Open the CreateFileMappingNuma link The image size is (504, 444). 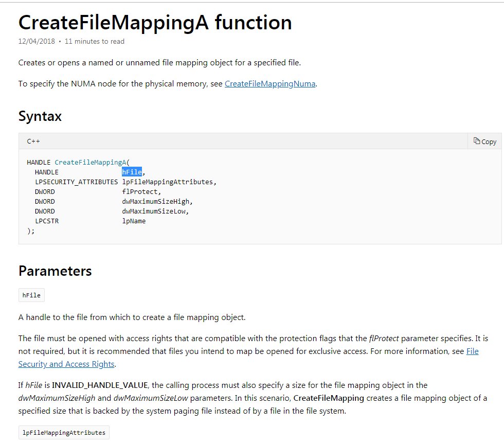(270, 83)
